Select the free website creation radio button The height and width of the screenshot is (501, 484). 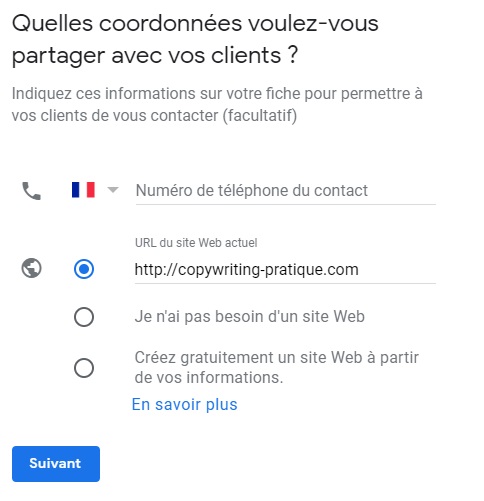pyautogui.click(x=84, y=368)
